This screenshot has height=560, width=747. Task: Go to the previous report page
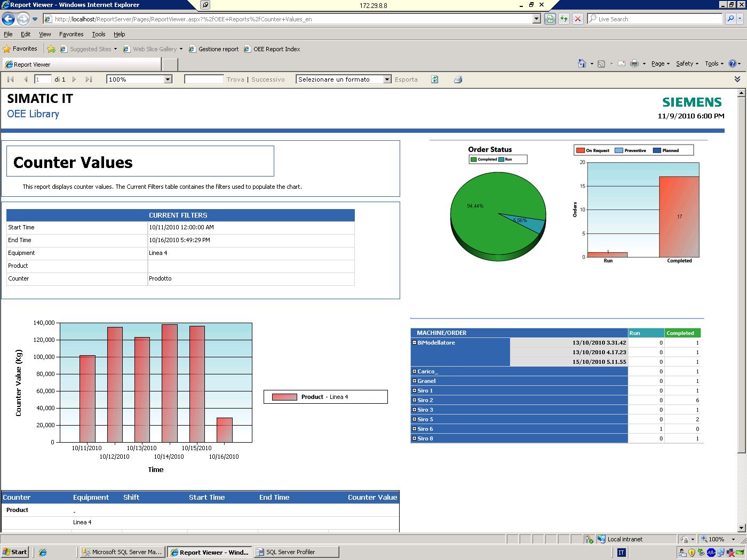26,79
